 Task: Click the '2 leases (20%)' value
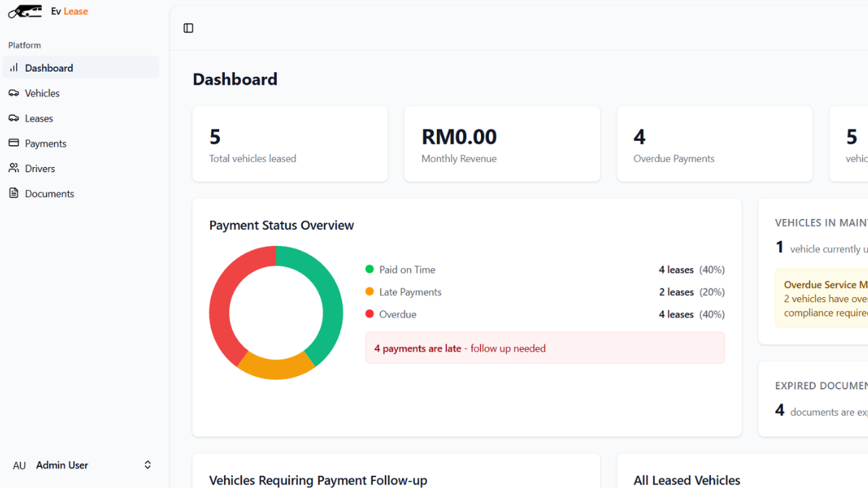click(692, 292)
